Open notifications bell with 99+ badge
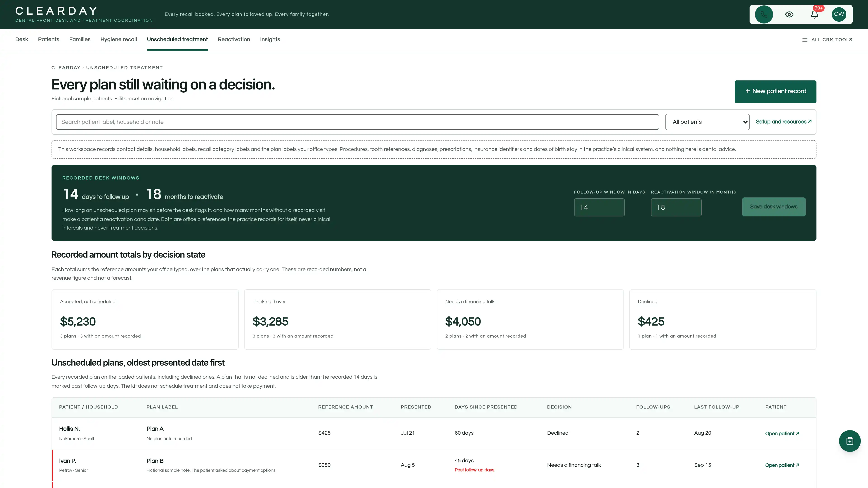Viewport: 868px width, 488px height. (x=814, y=14)
